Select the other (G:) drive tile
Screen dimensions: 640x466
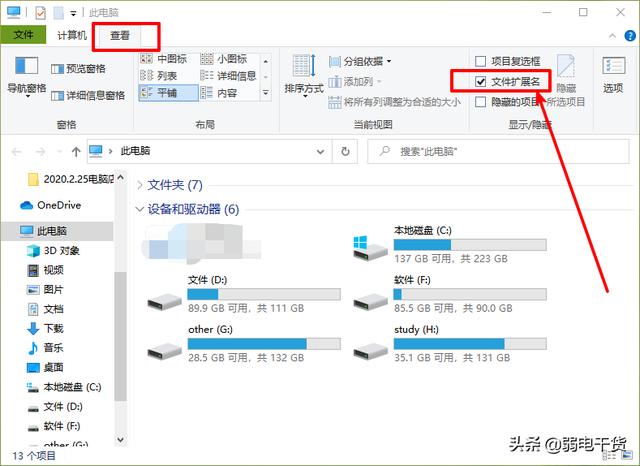point(244,344)
